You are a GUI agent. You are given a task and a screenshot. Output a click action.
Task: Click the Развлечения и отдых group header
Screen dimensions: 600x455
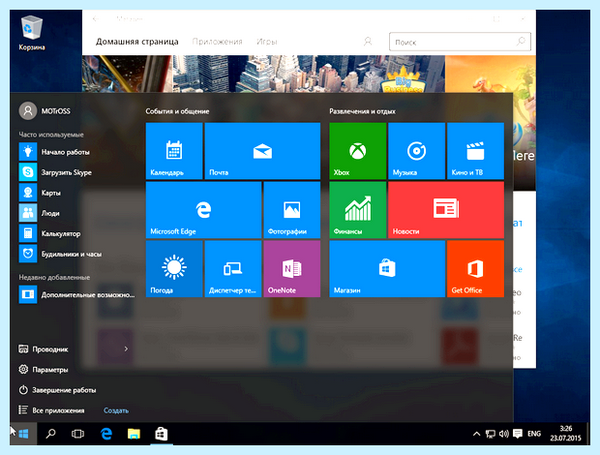point(362,111)
